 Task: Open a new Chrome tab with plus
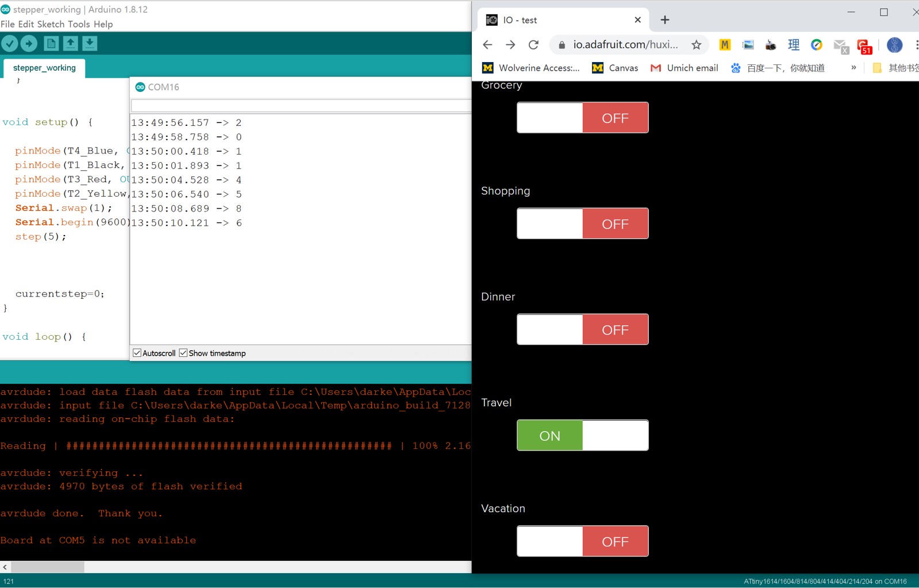pos(665,20)
